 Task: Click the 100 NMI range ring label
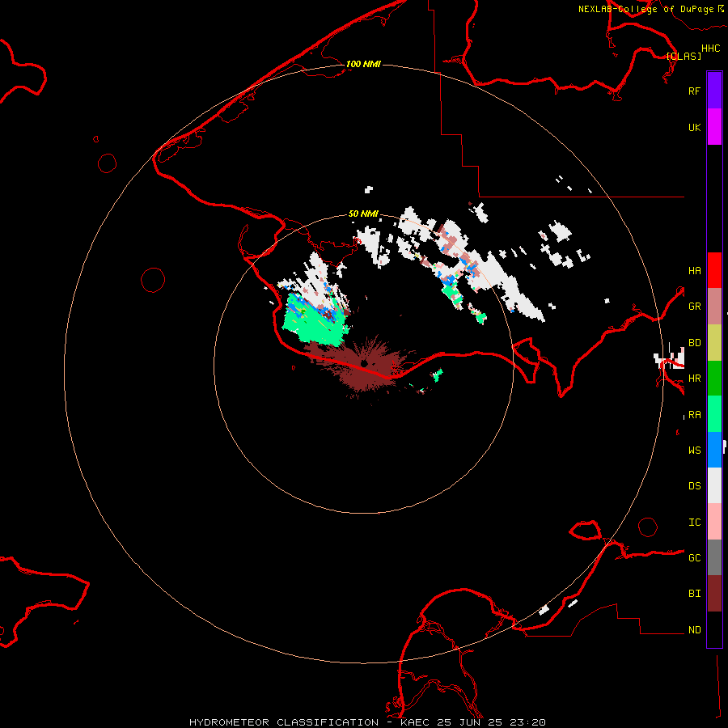click(x=363, y=64)
